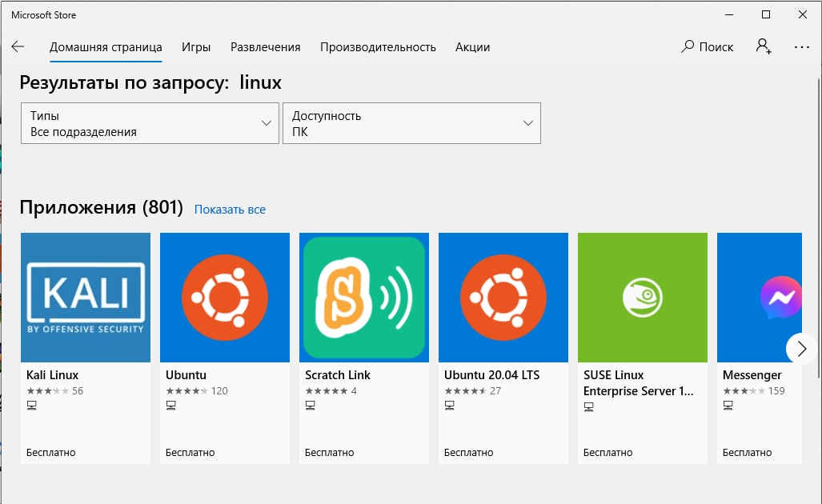The image size is (822, 504).
Task: Maximize the Microsoft Store window
Action: tap(766, 14)
